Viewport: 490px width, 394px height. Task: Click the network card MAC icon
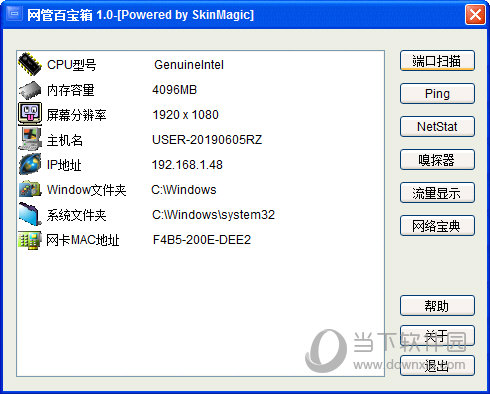tap(30, 240)
